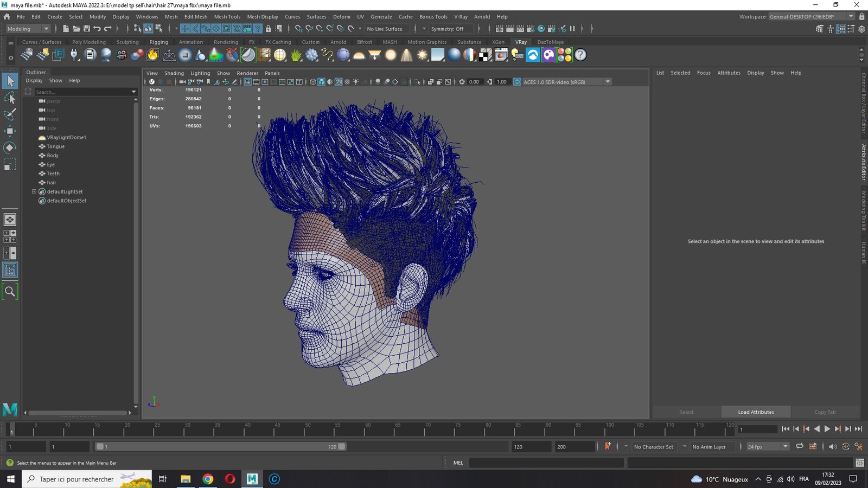Switch to the Arnold shelf tab
The width and height of the screenshot is (868, 488).
(x=338, y=42)
